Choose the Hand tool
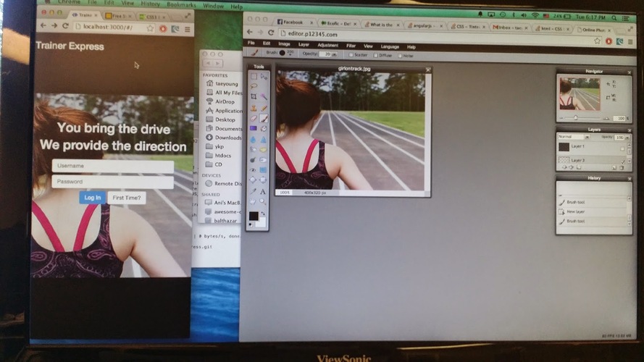644x362 pixels. [x=254, y=201]
